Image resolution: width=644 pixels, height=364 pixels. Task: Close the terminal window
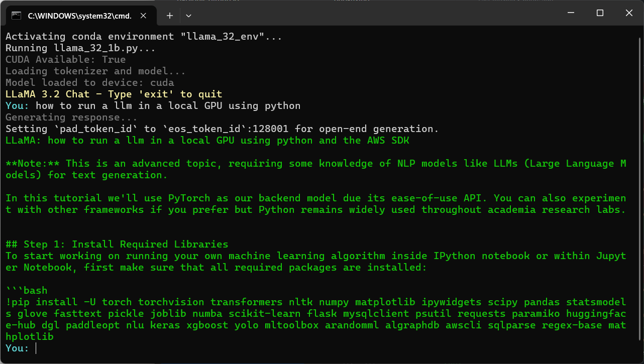629,13
